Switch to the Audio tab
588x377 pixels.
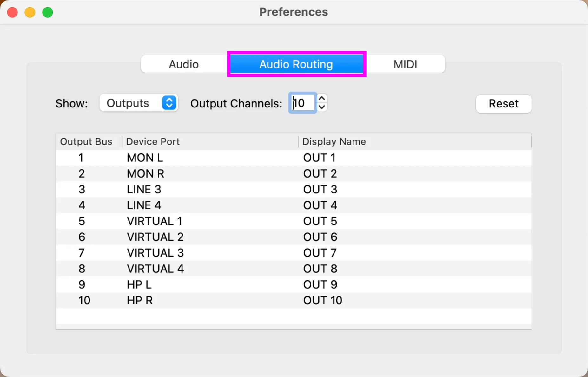(x=184, y=64)
